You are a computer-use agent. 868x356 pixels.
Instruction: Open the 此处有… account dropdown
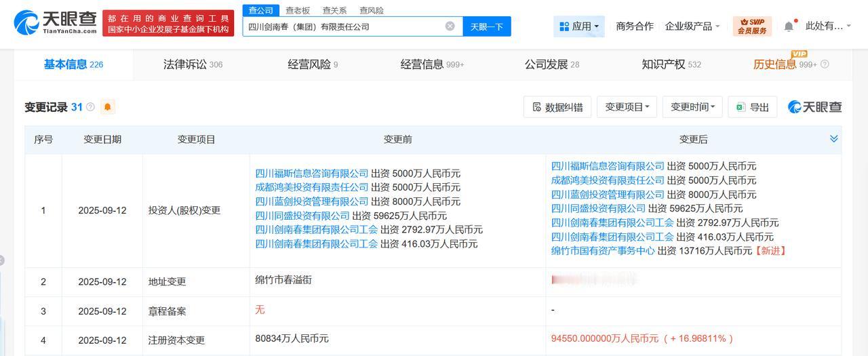pyautogui.click(x=828, y=26)
